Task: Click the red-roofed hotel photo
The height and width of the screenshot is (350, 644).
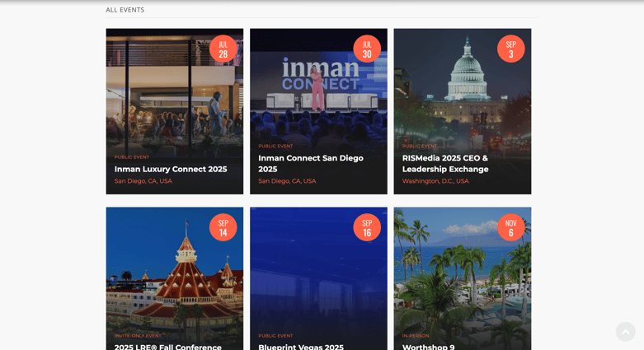Action: pos(175,279)
